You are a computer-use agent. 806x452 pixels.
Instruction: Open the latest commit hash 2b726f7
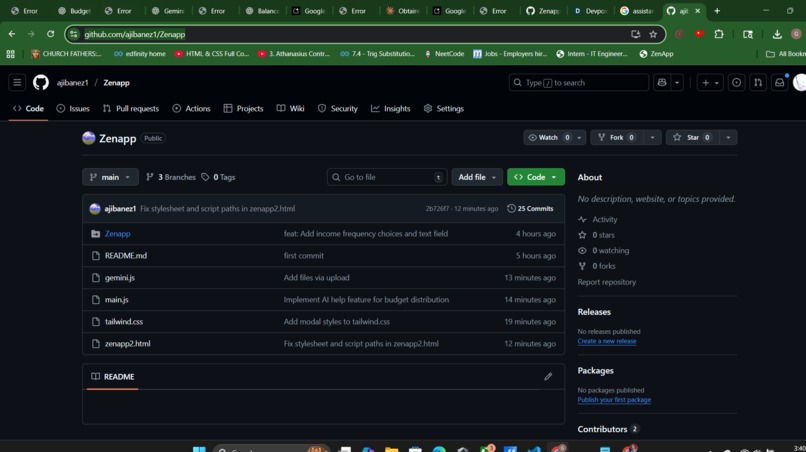pyautogui.click(x=437, y=209)
